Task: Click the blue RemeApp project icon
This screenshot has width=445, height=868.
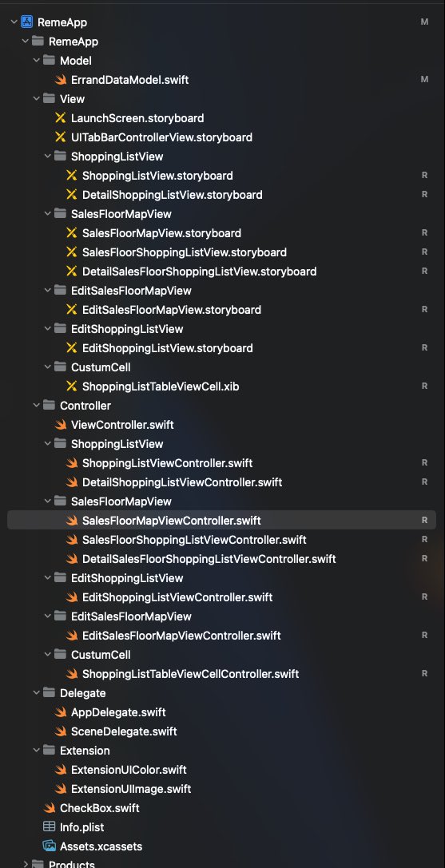Action: 27,22
